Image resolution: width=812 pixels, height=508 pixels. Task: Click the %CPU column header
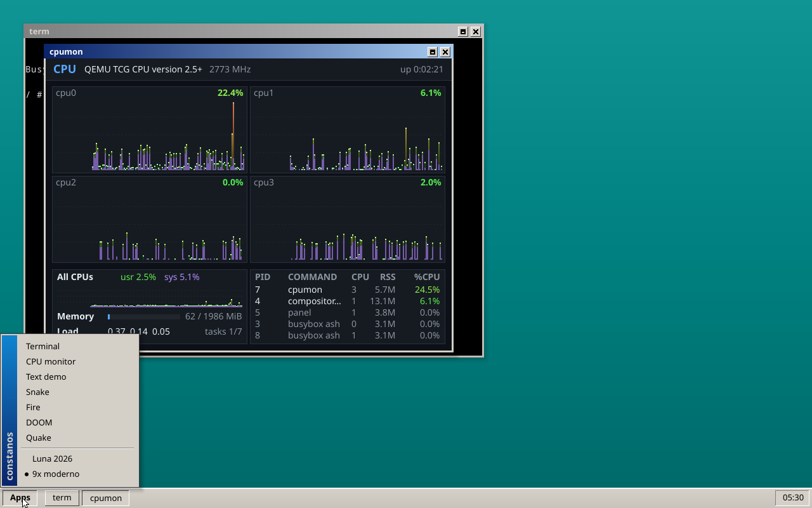pyautogui.click(x=427, y=277)
